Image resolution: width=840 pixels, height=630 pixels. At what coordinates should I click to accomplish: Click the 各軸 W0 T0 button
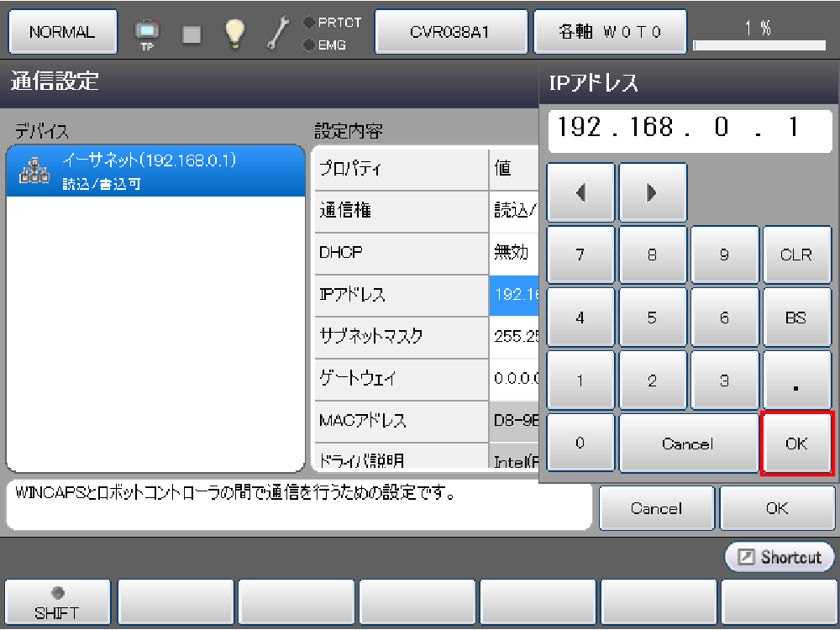610,33
